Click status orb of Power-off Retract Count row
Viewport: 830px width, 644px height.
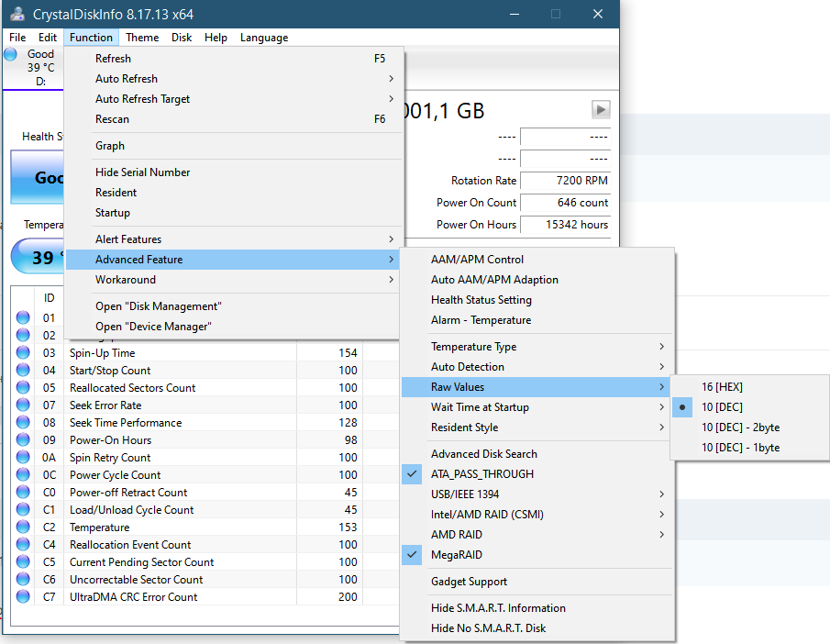pos(23,493)
